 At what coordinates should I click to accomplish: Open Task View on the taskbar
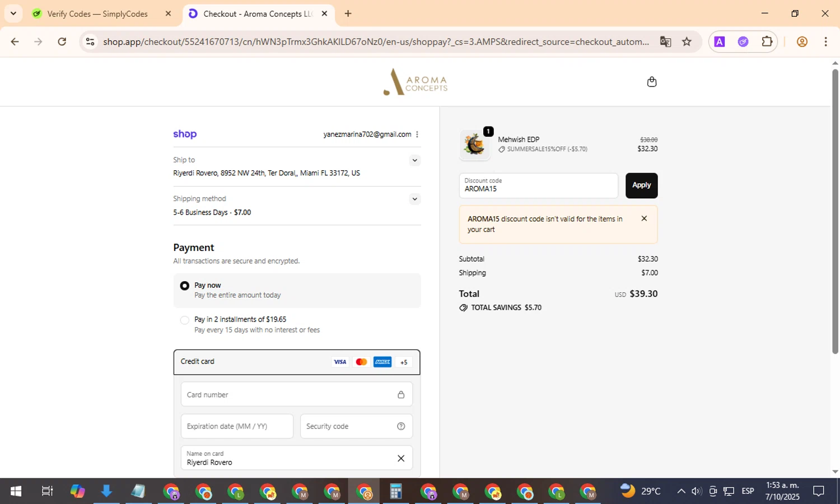47,491
